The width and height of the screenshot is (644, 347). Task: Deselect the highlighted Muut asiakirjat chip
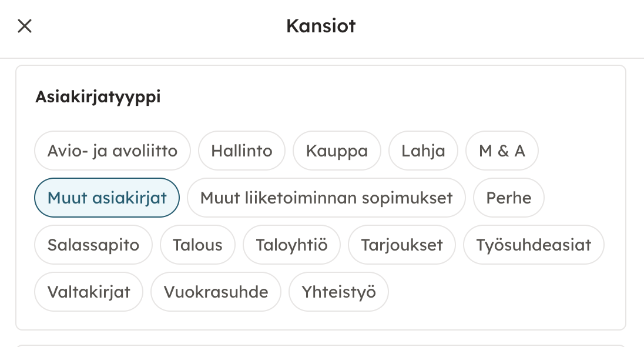tap(107, 198)
